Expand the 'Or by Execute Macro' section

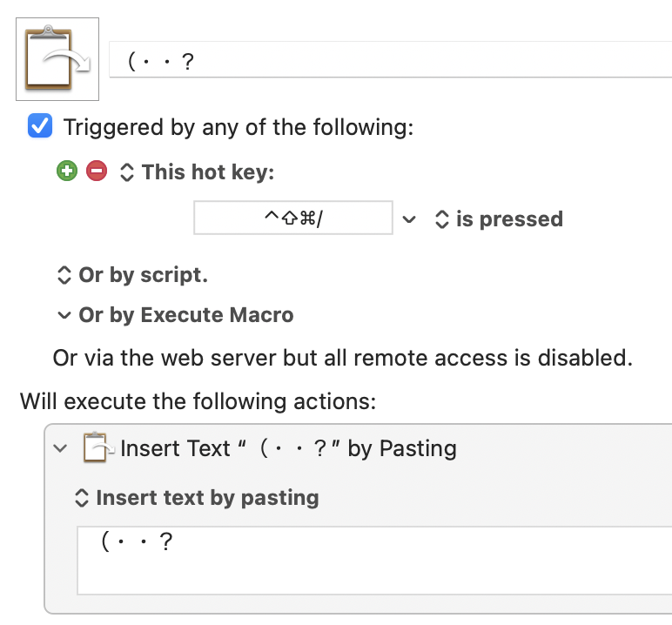click(x=64, y=315)
